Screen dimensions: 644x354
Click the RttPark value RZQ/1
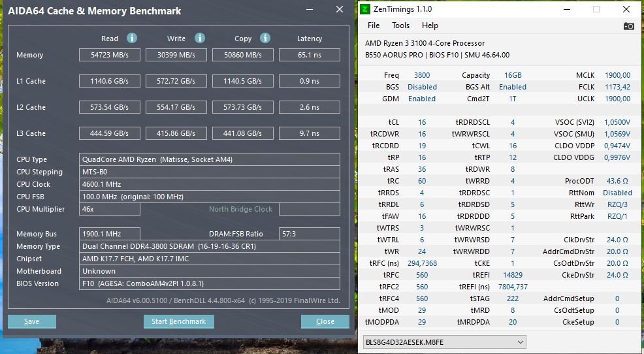point(617,216)
